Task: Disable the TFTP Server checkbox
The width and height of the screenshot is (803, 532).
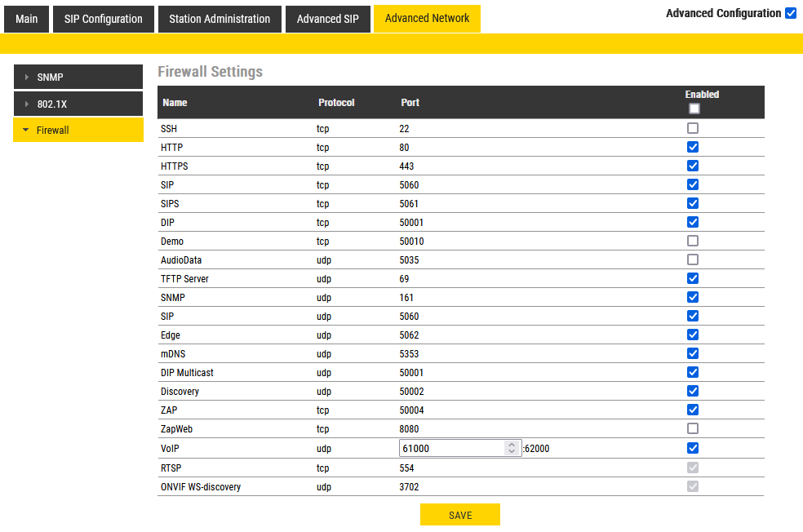Action: tap(693, 278)
